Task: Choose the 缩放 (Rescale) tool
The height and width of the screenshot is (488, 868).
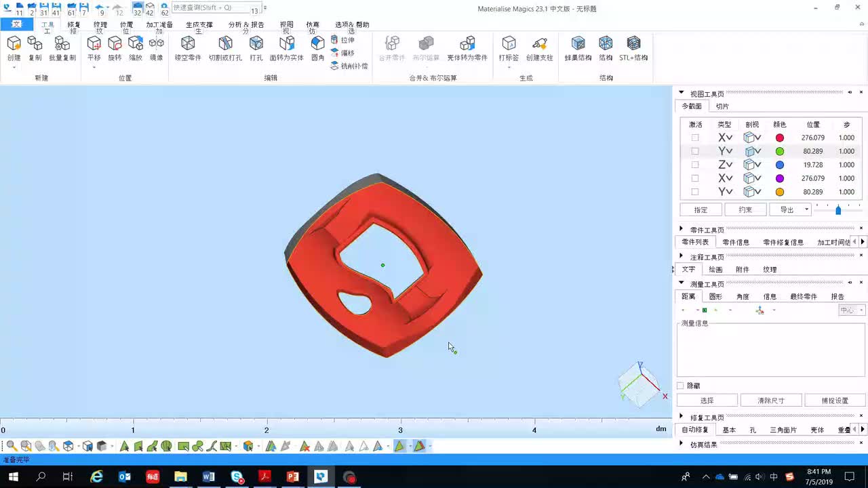Action: click(x=136, y=49)
